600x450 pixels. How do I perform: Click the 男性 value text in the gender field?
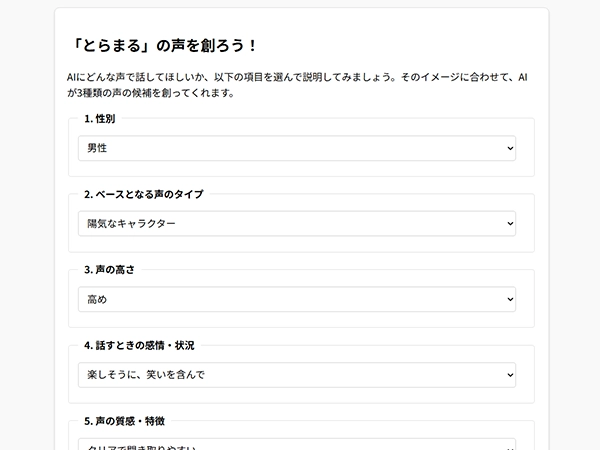(x=97, y=148)
